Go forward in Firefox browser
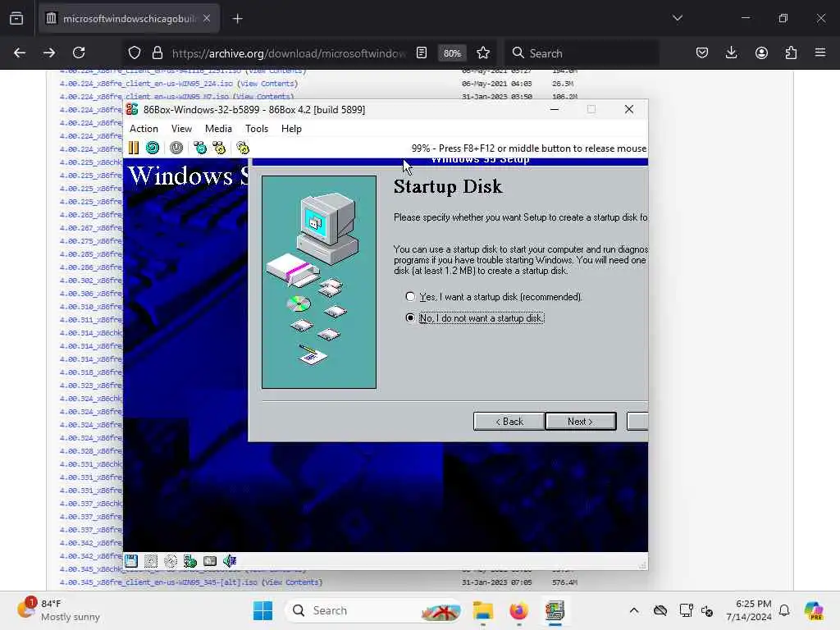The image size is (840, 630). click(48, 53)
